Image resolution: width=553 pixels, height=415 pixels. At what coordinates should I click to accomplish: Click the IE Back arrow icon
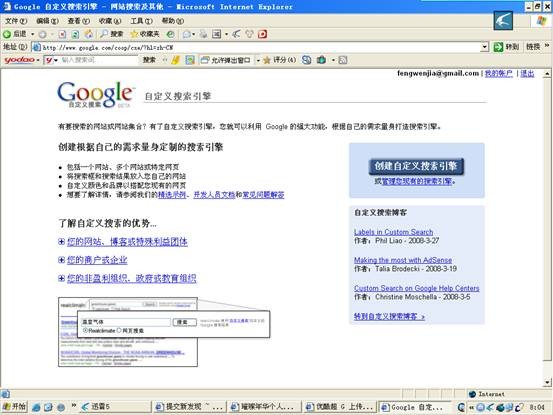pyautogui.click(x=7, y=34)
